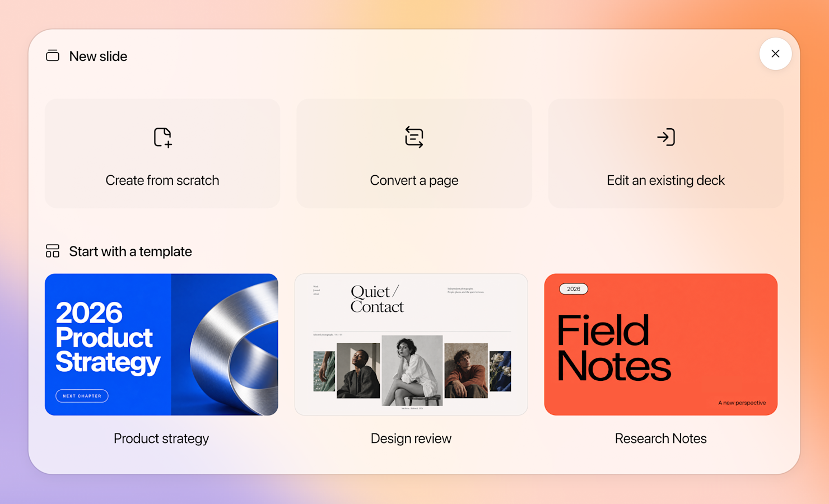Click the import arrow icon for existing deck
The width and height of the screenshot is (829, 504).
coord(666,137)
